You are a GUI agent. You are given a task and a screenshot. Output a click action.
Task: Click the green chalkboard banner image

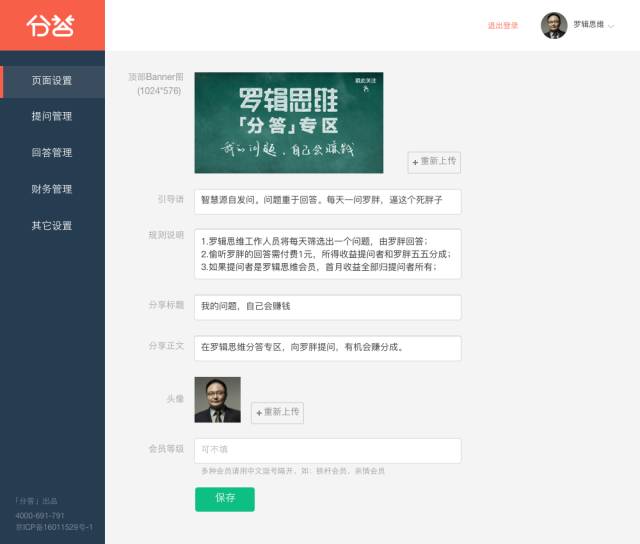click(x=288, y=122)
